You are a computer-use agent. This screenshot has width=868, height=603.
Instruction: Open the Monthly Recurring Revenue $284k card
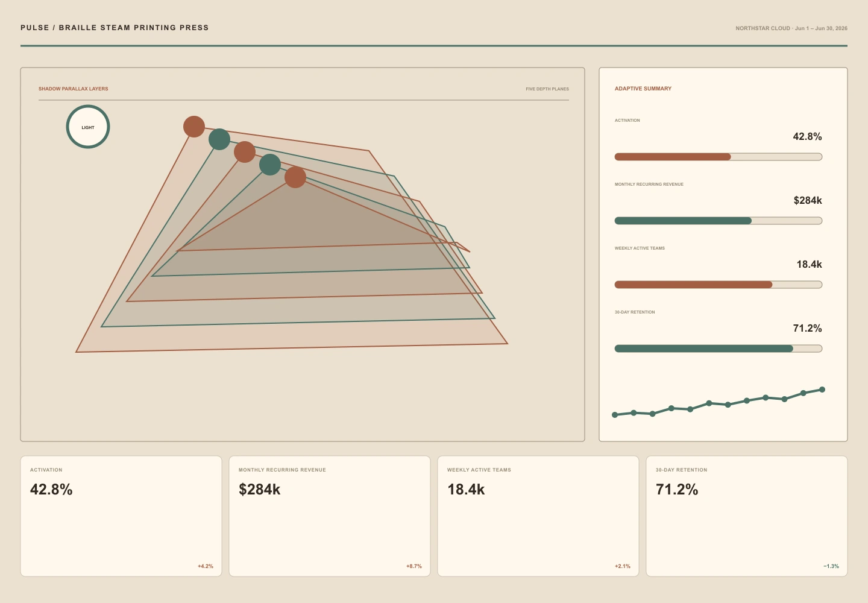330,516
